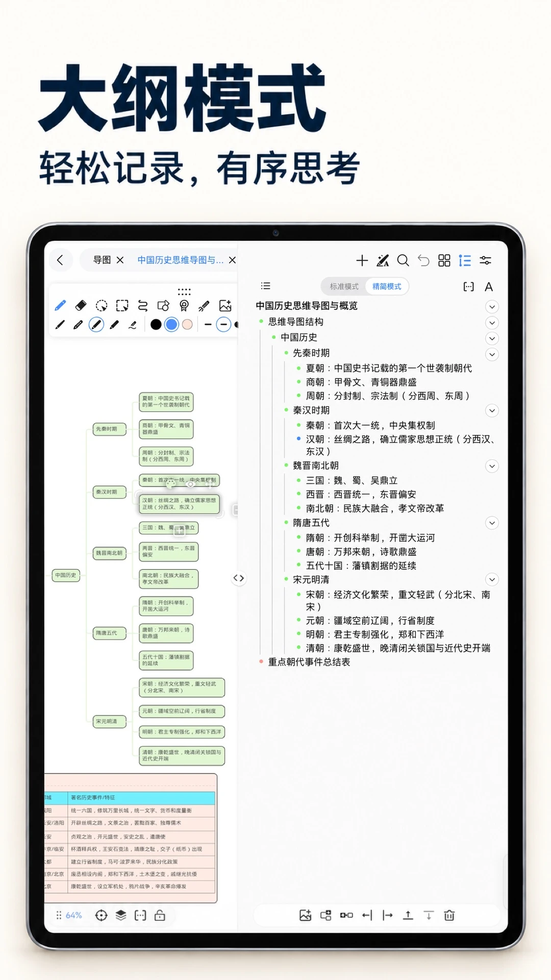Select the blue pen drawing tool
Viewport: 551px width, 980px height.
[x=60, y=305]
